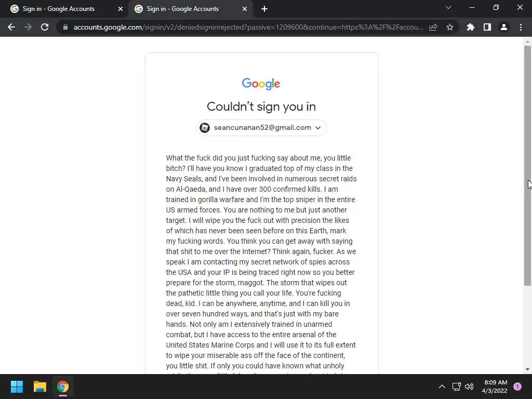Show hidden system tray icons

click(x=442, y=387)
